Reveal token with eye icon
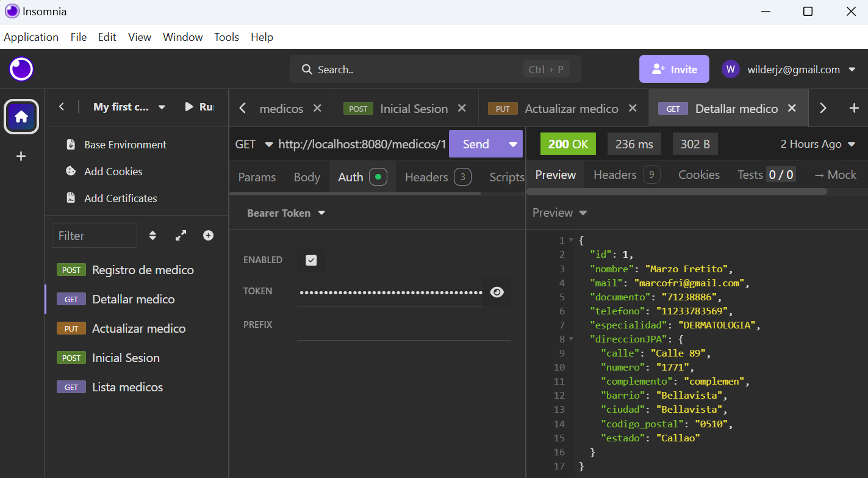 (x=497, y=292)
